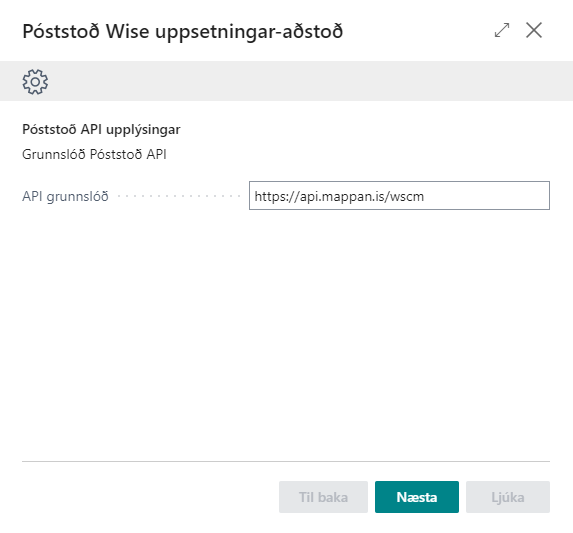The image size is (573, 533).
Task: Click the word API in the section heading
Action: pos(91,129)
